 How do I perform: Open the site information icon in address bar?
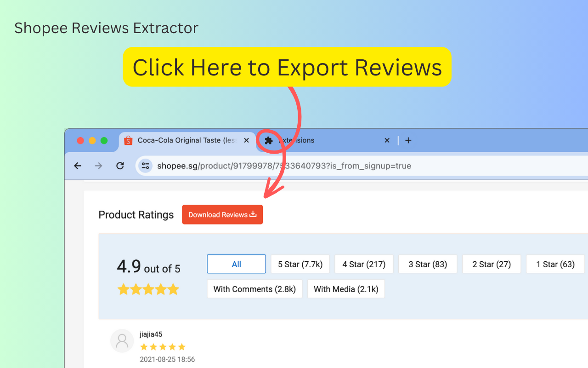[x=146, y=166]
